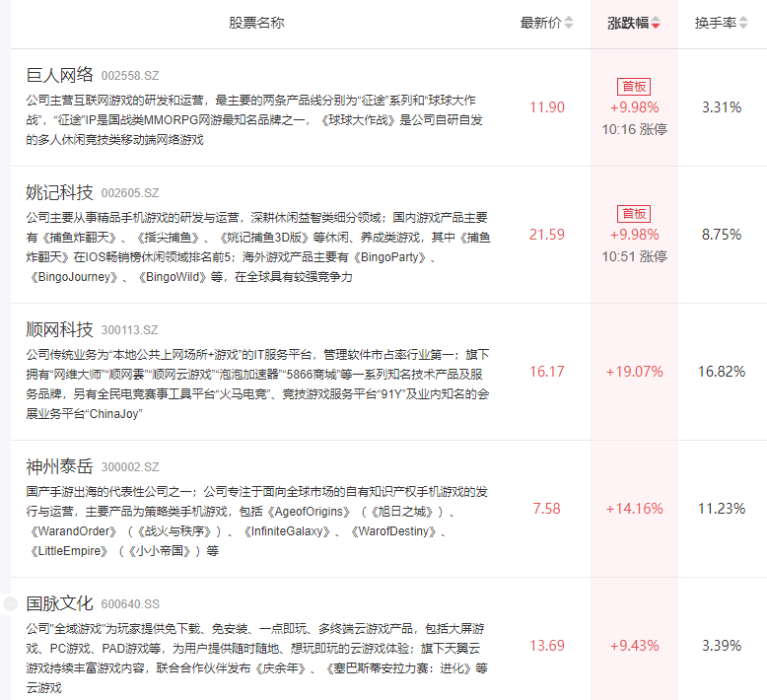Click 姚记科技 company description text
The image size is (767, 700).
[258, 247]
